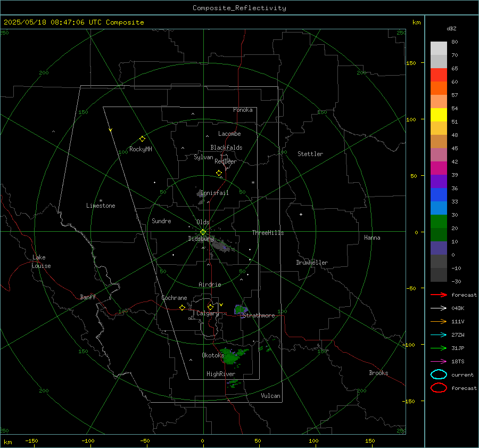Screen dimensions: 479x448
Task: Click the ThreeHills label
Action: coord(268,233)
